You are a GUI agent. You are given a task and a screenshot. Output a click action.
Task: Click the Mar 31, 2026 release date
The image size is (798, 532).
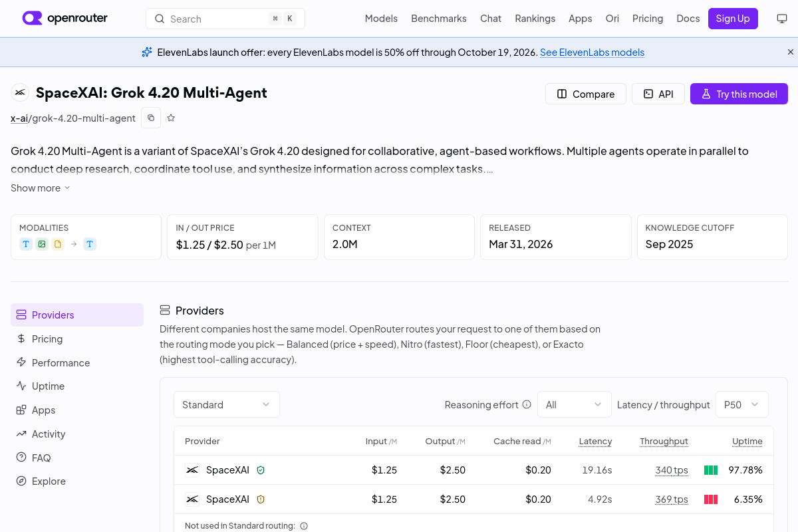tap(521, 244)
